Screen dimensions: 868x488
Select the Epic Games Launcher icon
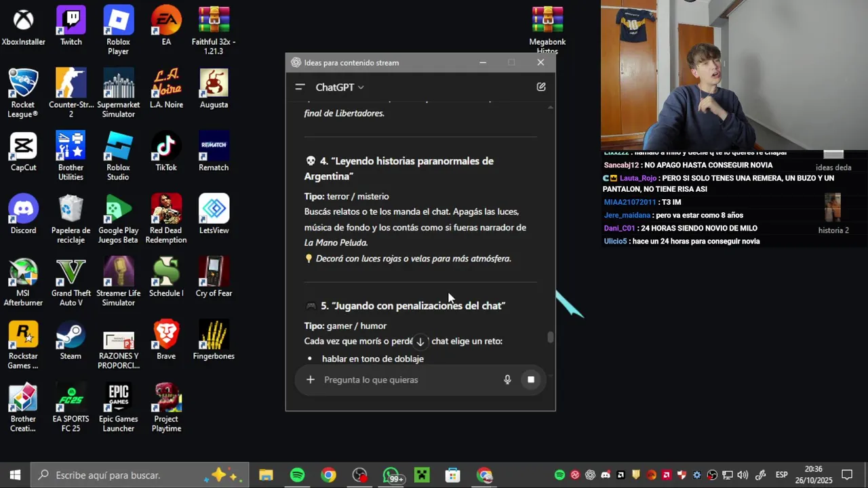tap(119, 407)
